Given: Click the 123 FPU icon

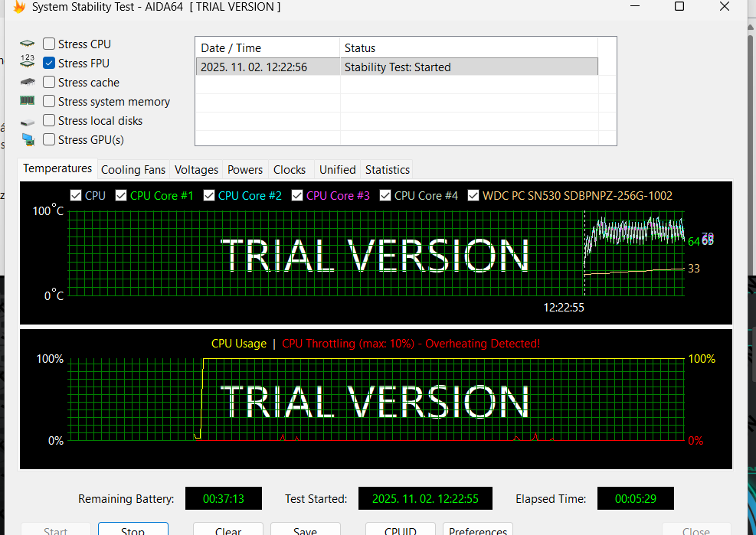Looking at the screenshot, I should click(x=28, y=63).
